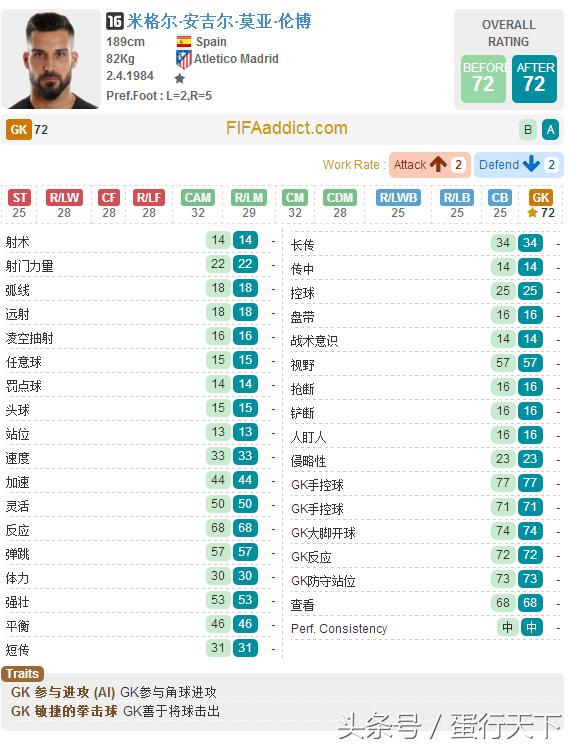Click the after value 57 for 视野
This screenshot has width=579, height=750.
[530, 363]
